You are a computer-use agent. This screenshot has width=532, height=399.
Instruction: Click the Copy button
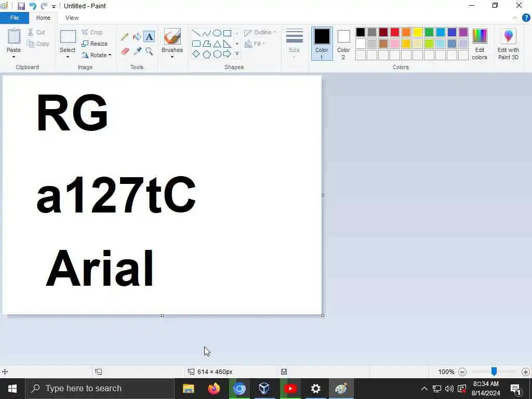pos(38,44)
